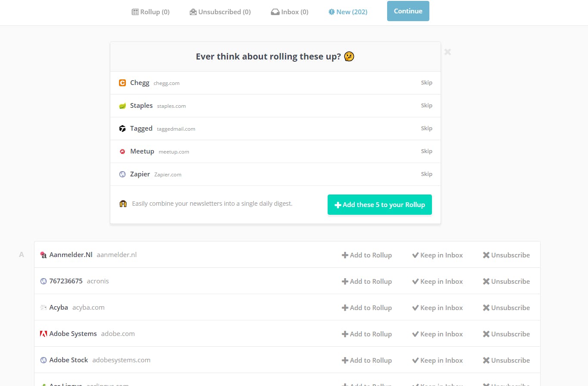Click the acronis domain text
588x386 pixels.
pos(98,281)
